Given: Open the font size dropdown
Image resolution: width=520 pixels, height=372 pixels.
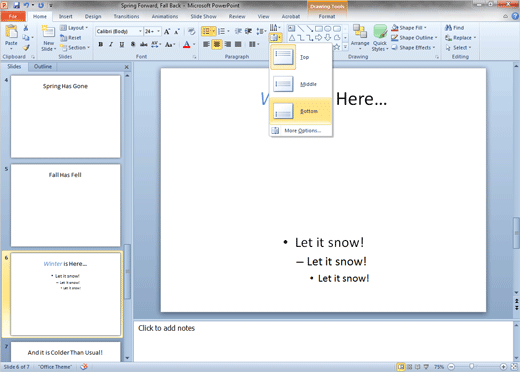Looking at the screenshot, I should point(159,31).
